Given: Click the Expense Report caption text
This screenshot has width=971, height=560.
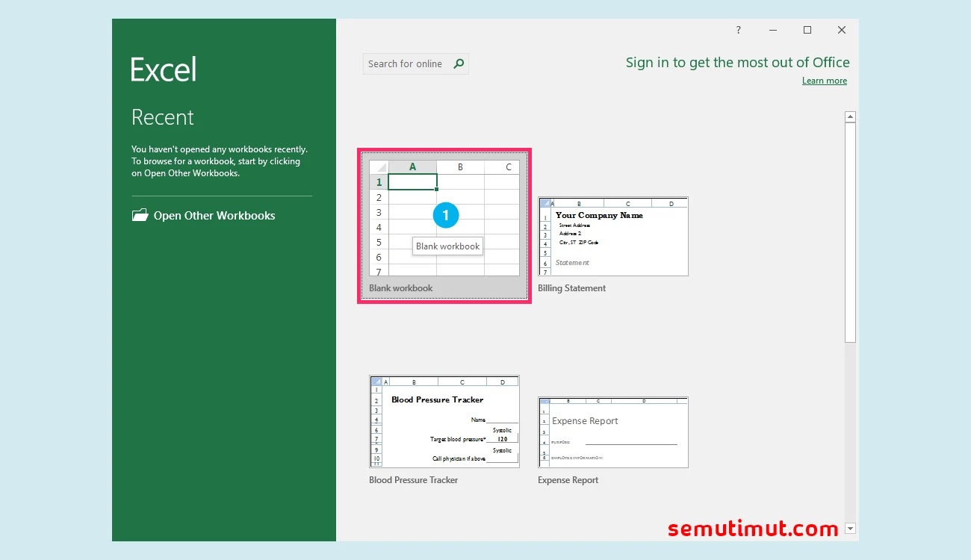Looking at the screenshot, I should 568,480.
